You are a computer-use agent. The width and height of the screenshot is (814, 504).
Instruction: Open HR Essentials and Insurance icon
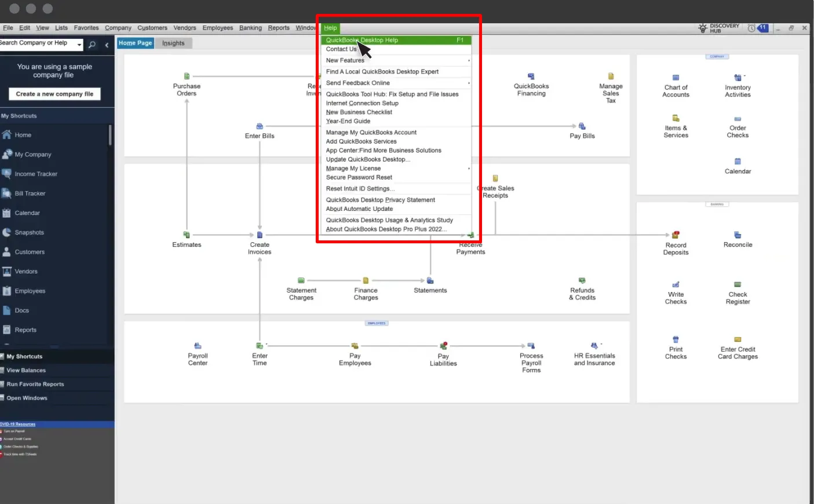click(594, 346)
